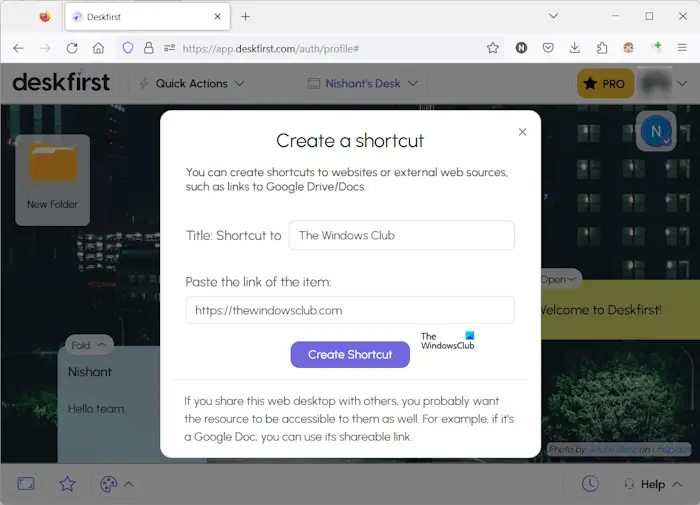Image resolution: width=700 pixels, height=505 pixels.
Task: Click the address bar URL
Action: 271,48
